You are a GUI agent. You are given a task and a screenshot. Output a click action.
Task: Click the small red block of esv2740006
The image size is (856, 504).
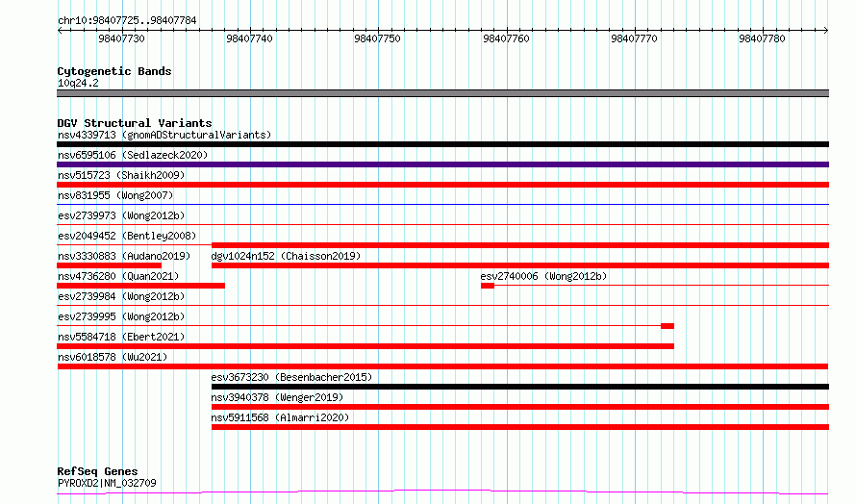488,286
